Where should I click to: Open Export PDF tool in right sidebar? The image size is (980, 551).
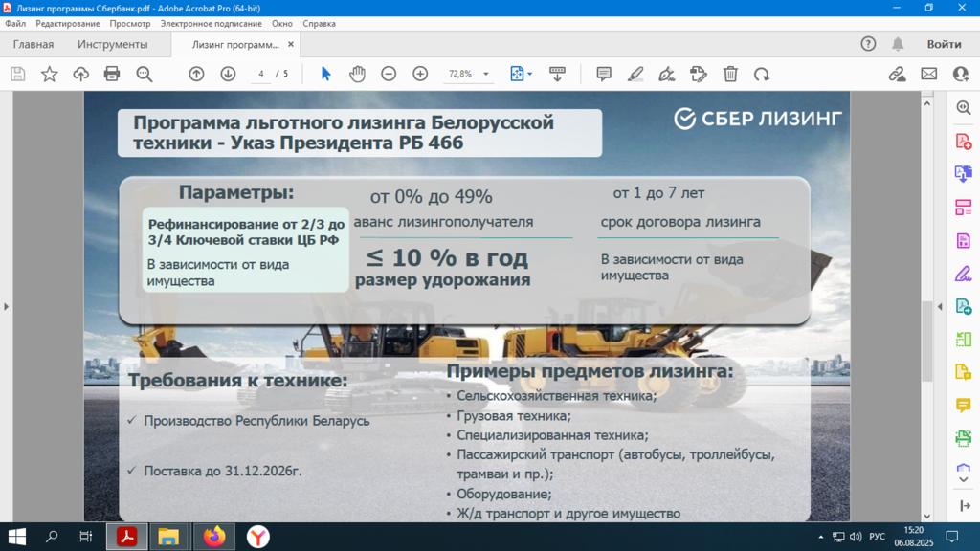tap(964, 174)
